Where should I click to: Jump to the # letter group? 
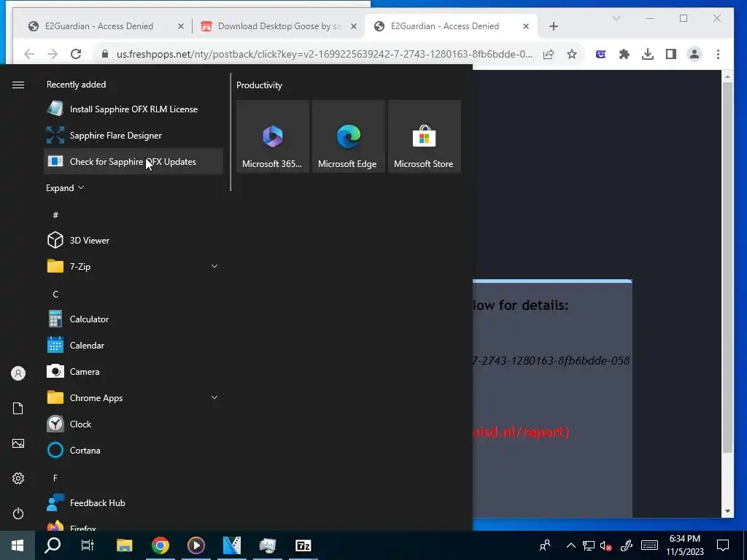[55, 215]
